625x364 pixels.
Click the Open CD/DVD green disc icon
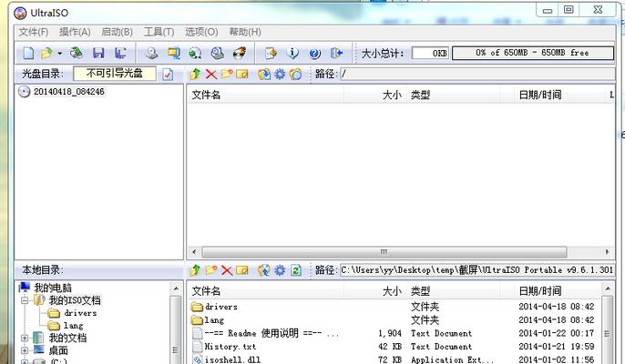tap(77, 53)
